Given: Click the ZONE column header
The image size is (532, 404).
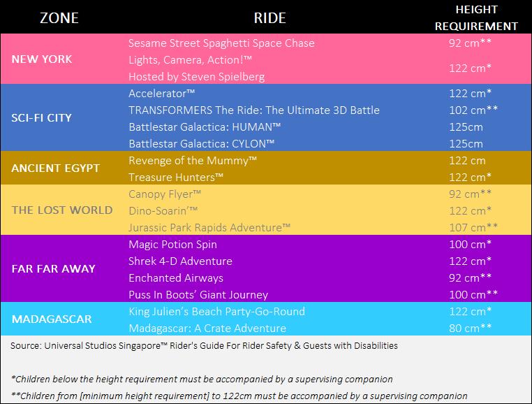Looking at the screenshot, I should [59, 18].
